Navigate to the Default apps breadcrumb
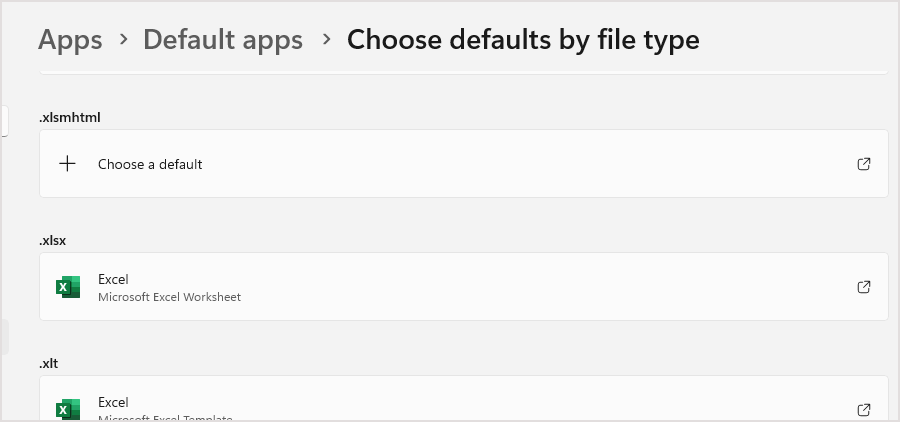The height and width of the screenshot is (422, 900). [223, 40]
